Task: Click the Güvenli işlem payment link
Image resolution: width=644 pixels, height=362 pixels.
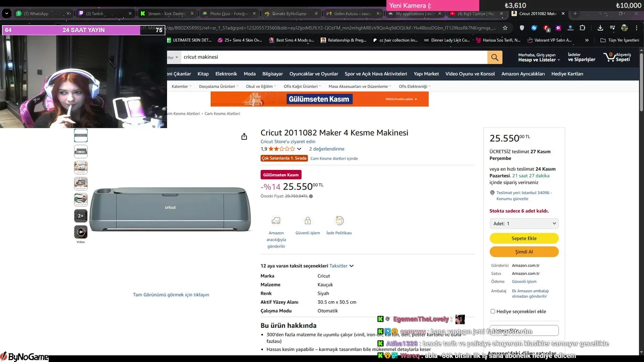Action: point(524,282)
